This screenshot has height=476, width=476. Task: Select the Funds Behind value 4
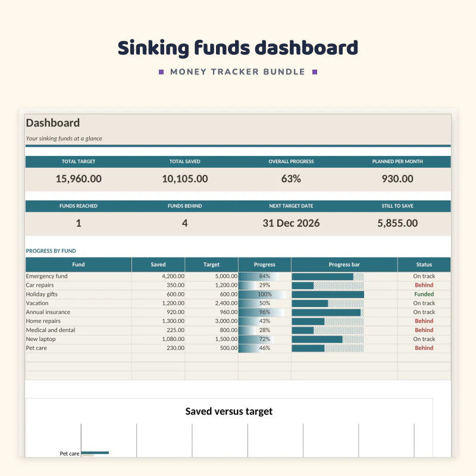pos(185,224)
